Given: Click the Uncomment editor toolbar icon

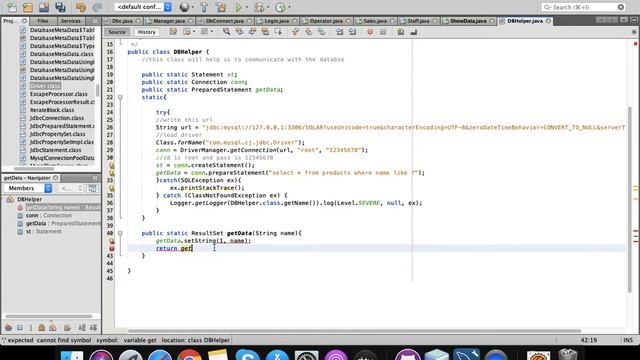Looking at the screenshot, I should [414, 32].
